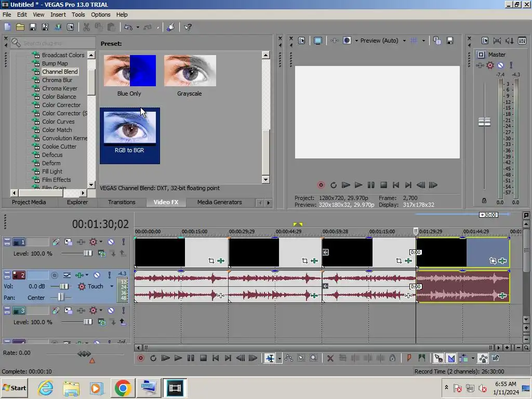Screen dimensions: 532x399
Task: Open the Tools menu
Action: (x=78, y=15)
